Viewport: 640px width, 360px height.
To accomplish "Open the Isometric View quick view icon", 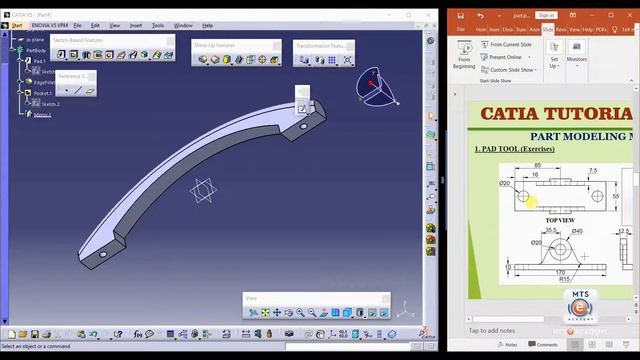I will click(347, 313).
